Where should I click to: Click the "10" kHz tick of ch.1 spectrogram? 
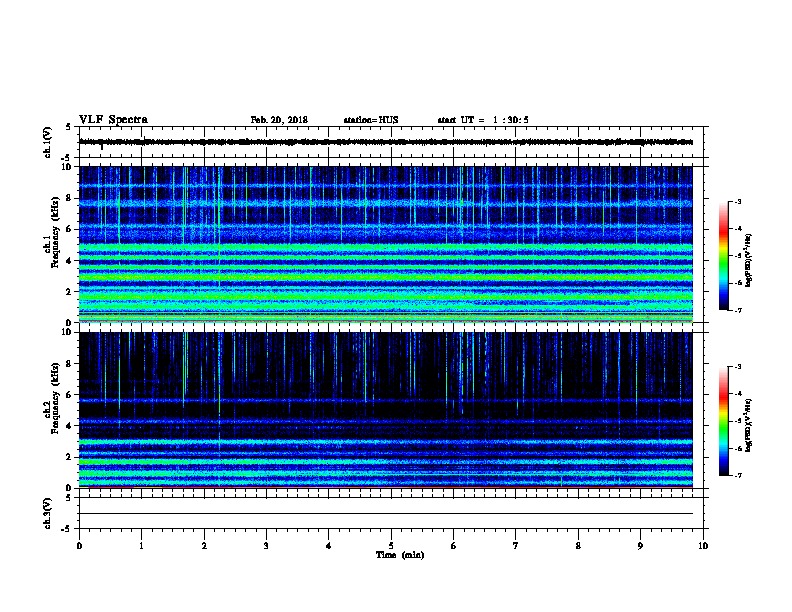[x=67, y=167]
